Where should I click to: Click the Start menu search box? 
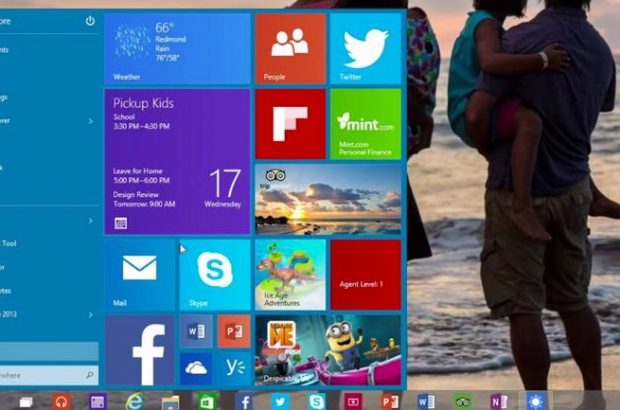(x=48, y=375)
